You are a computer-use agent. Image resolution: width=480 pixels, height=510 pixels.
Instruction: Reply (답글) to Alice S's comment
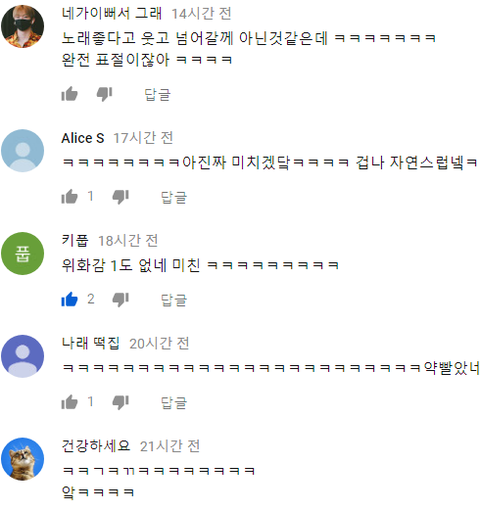click(x=174, y=197)
